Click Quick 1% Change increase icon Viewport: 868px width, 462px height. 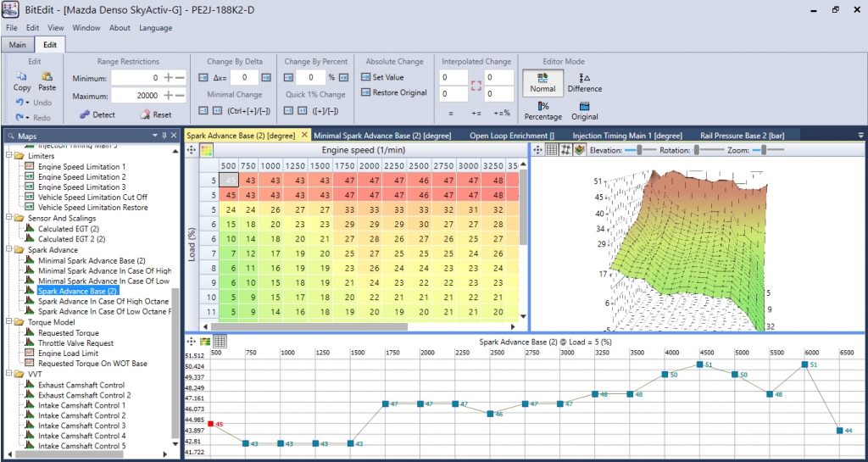point(303,111)
